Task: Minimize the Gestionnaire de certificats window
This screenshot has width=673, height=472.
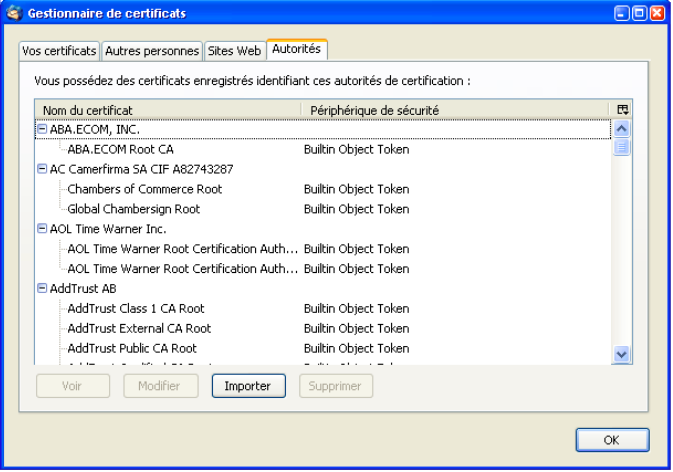Action: click(621, 13)
